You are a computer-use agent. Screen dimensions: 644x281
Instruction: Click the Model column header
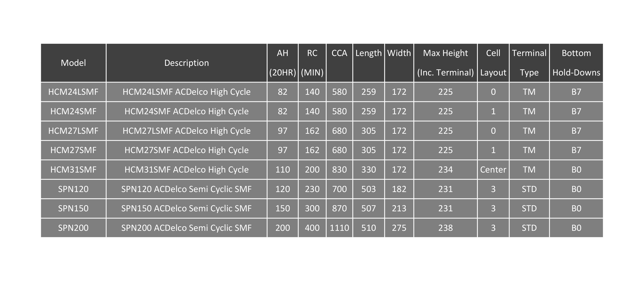73,63
